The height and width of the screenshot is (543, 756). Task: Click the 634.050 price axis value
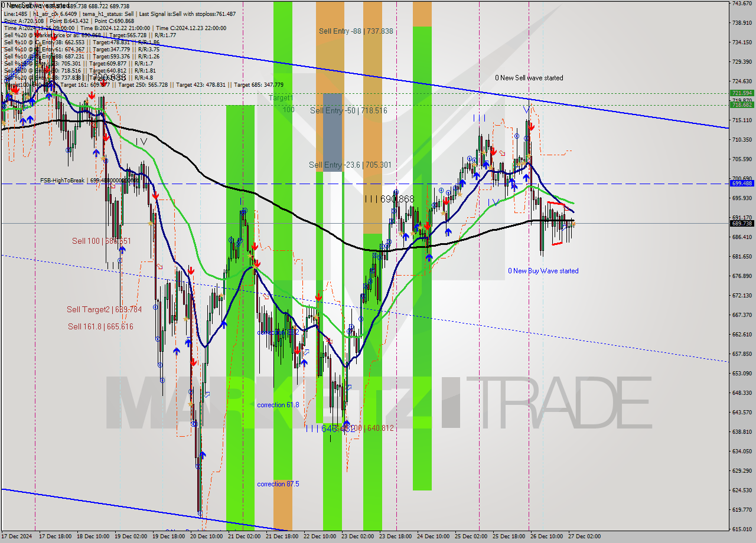pyautogui.click(x=742, y=452)
